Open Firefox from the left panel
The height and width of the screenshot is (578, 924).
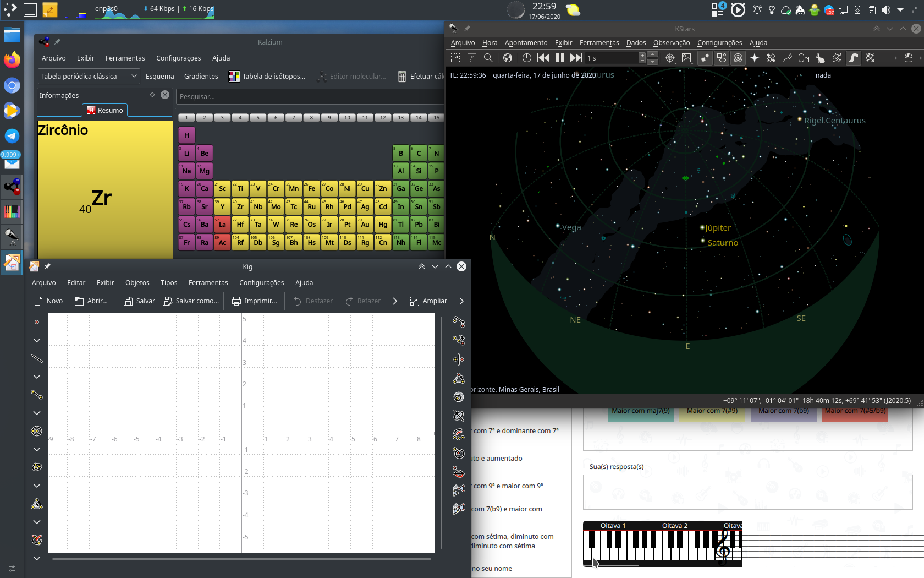pyautogui.click(x=12, y=59)
